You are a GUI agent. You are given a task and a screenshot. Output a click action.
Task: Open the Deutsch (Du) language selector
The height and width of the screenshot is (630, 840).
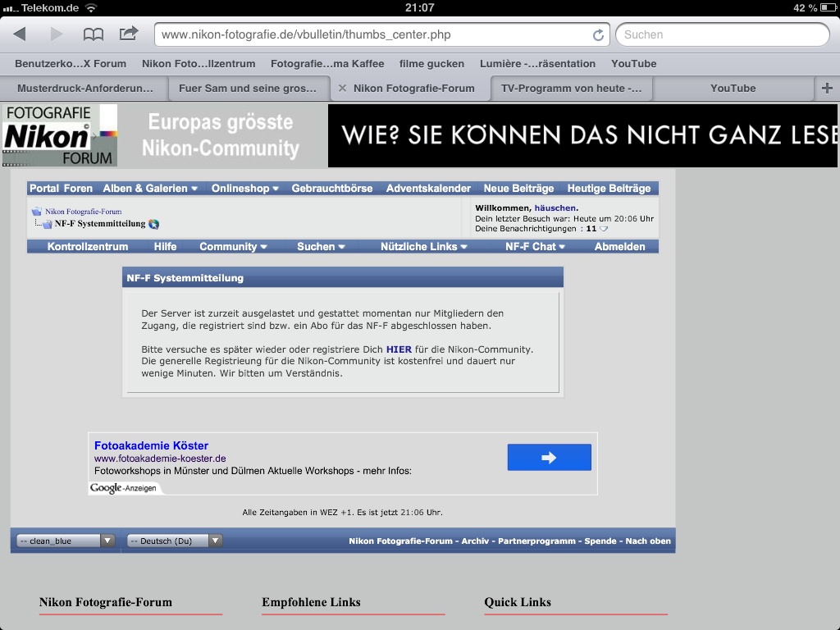click(174, 541)
